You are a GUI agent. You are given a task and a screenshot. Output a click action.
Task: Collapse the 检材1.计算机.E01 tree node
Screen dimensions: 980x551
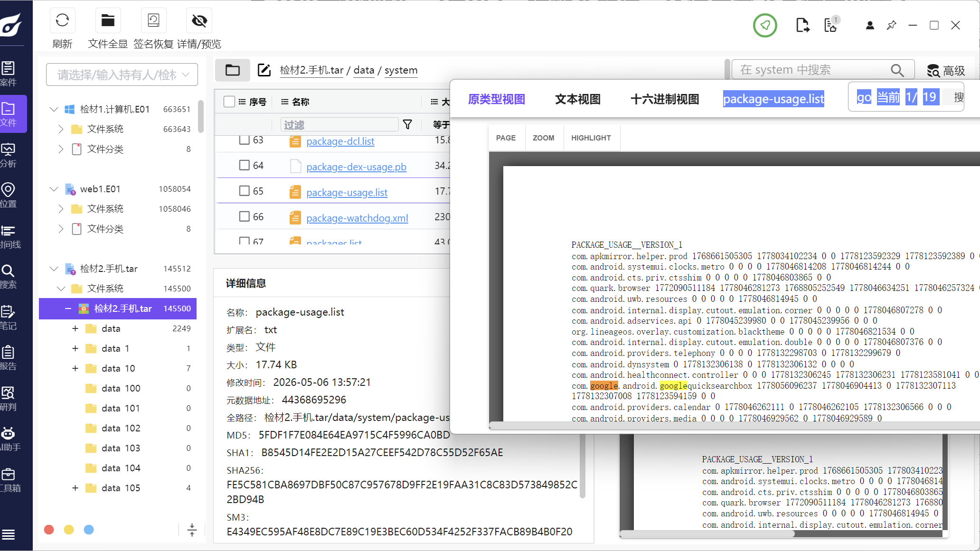(54, 109)
